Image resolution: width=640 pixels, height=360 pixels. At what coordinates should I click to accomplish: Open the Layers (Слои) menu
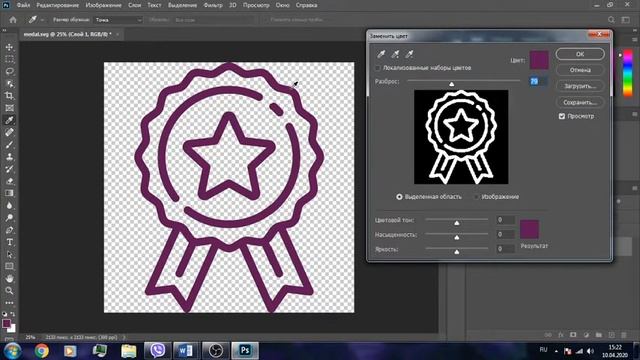(x=134, y=5)
